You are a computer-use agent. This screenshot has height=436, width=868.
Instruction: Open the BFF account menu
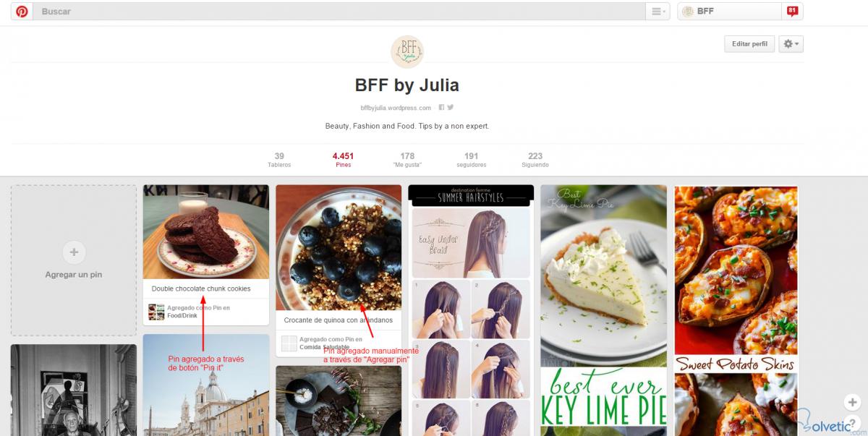click(731, 12)
